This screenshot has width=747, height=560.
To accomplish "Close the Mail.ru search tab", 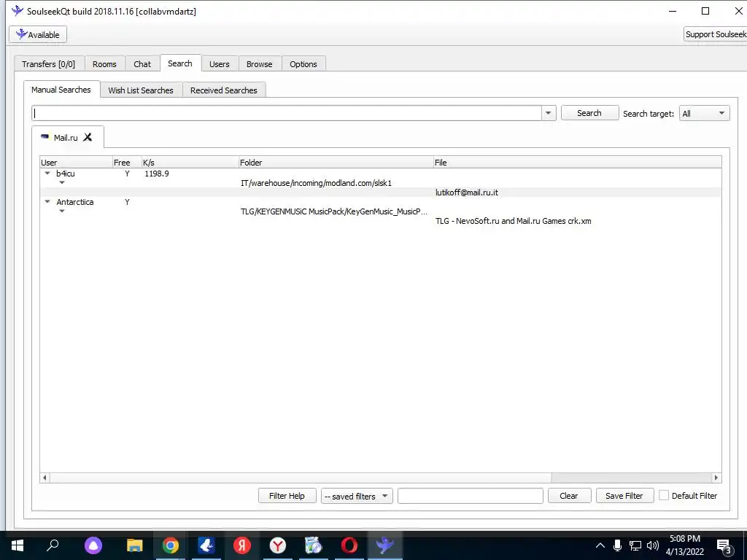I will coord(88,137).
